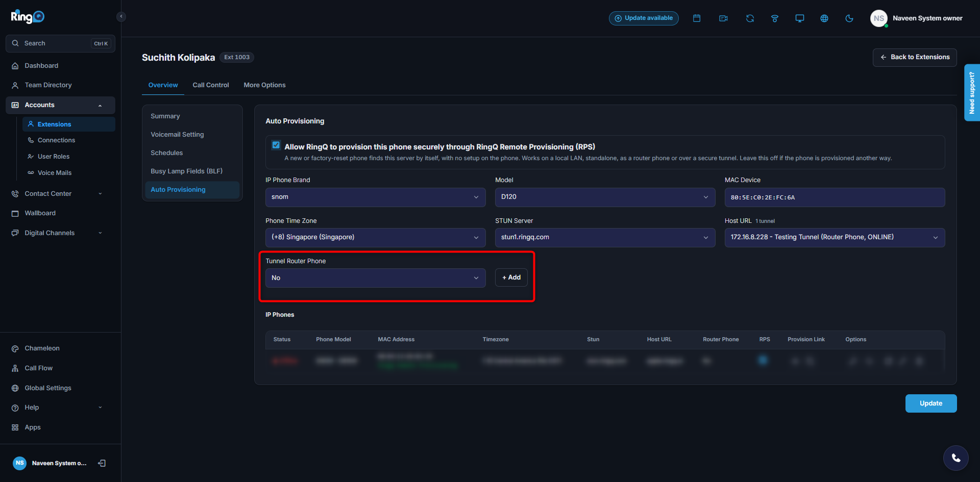The width and height of the screenshot is (980, 482).
Task: Open the Wi-Fi network status icon
Action: [x=775, y=18]
